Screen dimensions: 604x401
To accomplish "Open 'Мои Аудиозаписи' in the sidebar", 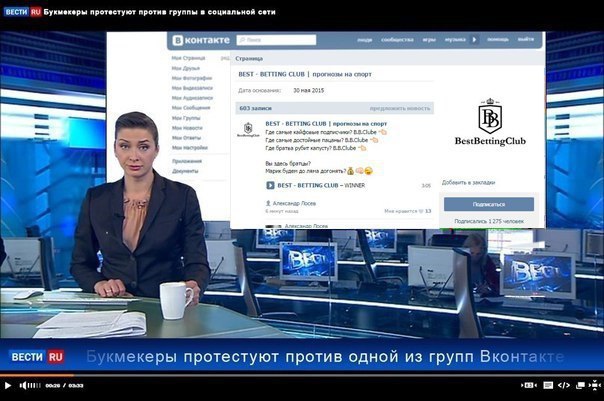I will click(x=192, y=98).
